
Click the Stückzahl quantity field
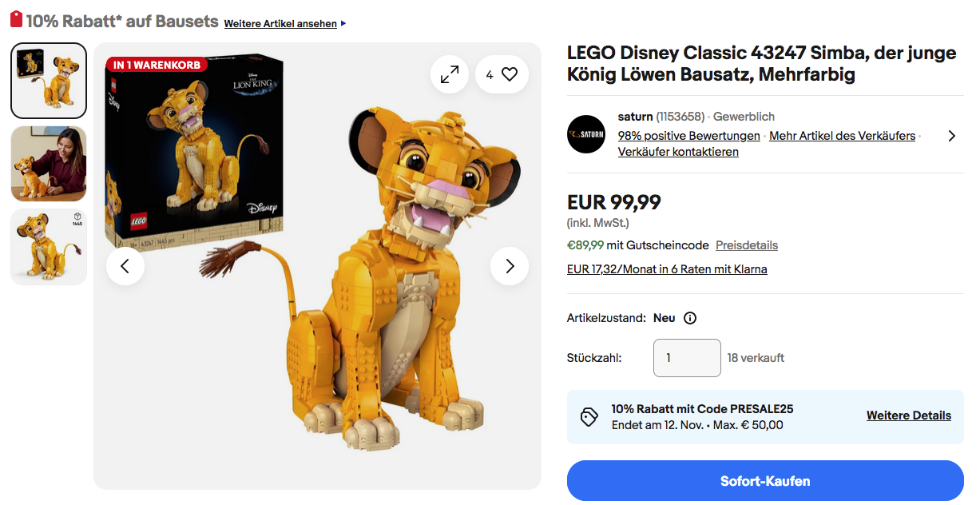(687, 358)
